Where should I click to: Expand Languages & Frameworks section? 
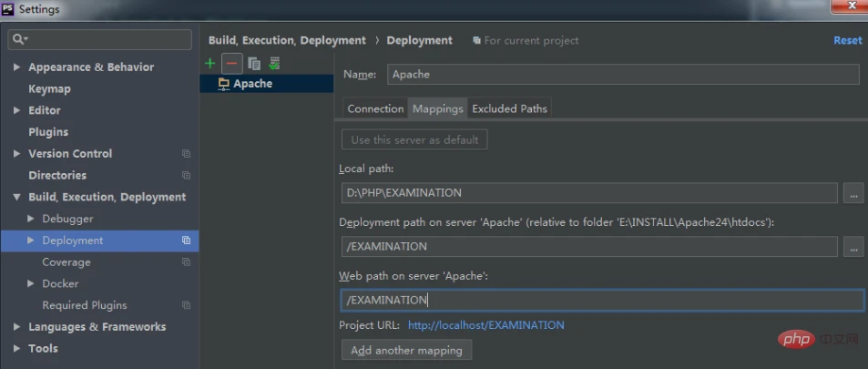point(16,327)
